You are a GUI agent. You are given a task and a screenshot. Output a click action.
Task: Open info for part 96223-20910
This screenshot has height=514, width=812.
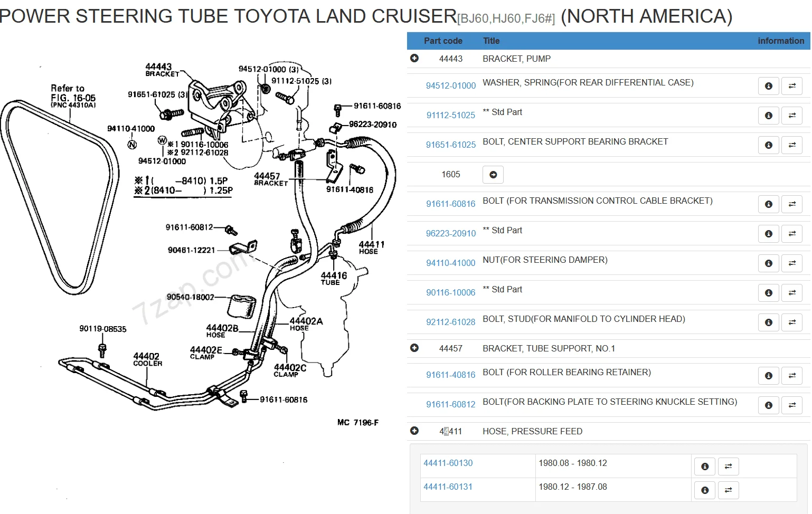point(769,234)
